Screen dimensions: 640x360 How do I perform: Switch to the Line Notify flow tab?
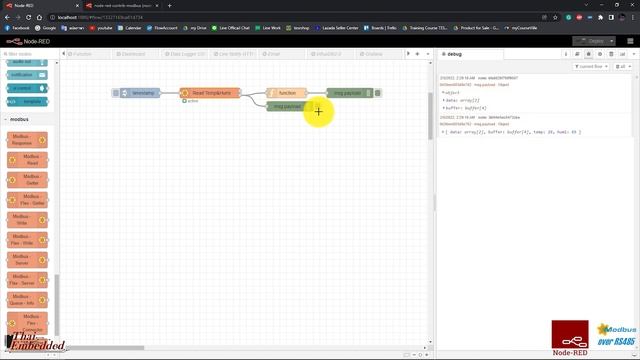234,54
